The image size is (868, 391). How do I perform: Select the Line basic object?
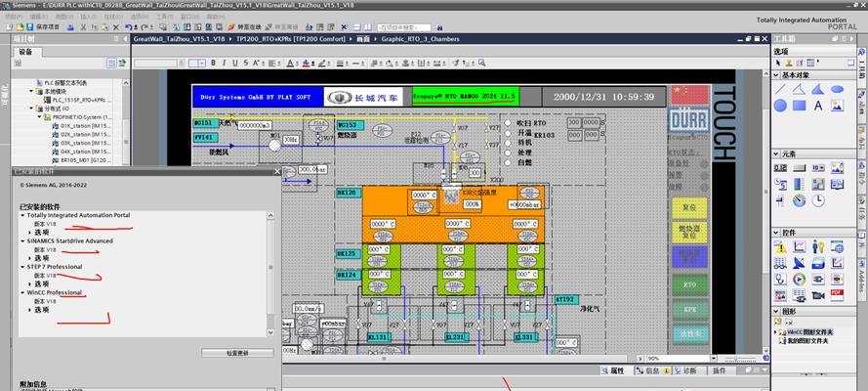coord(780,89)
